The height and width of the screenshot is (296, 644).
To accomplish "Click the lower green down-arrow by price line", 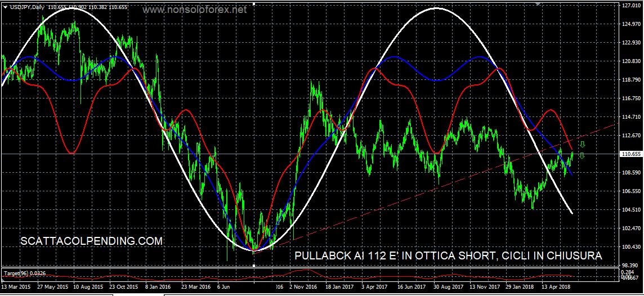I will tap(582, 155).
